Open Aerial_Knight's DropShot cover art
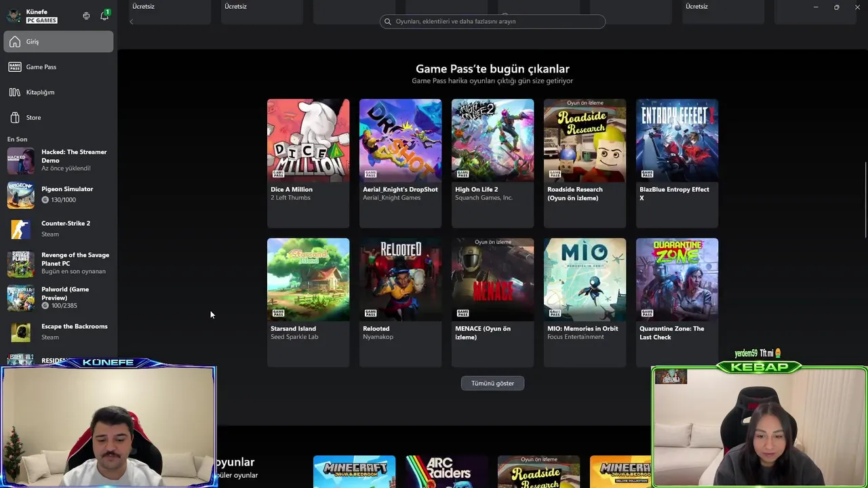Screen dimensions: 868x488 click(x=401, y=140)
